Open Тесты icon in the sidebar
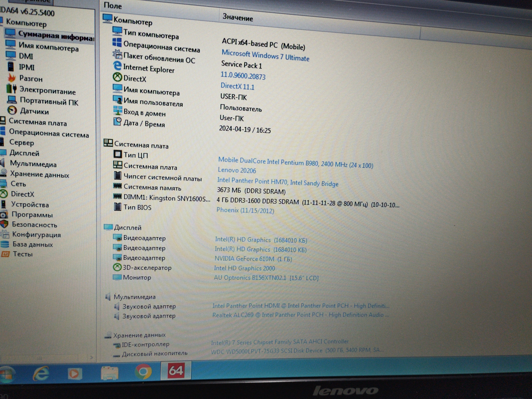The height and width of the screenshot is (399, 532). (x=6, y=254)
